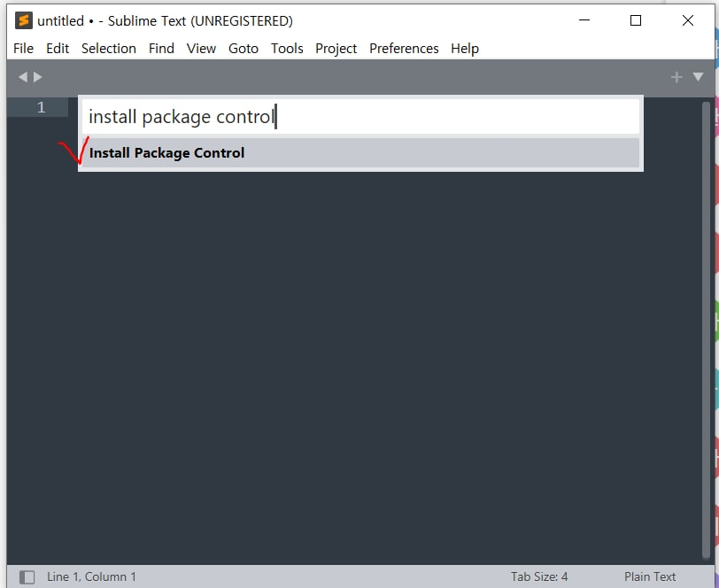Open the Tools menu
Viewport: 719px width, 588px height.
pos(287,49)
